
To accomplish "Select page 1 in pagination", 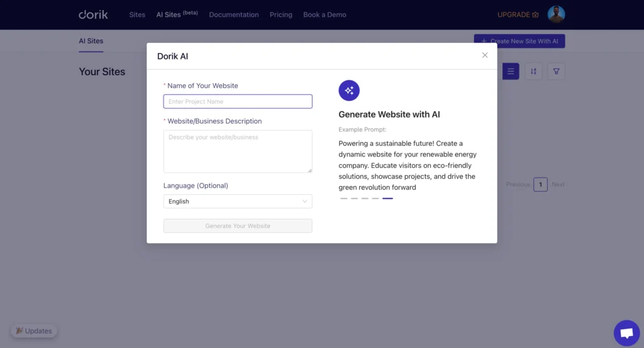I will 540,184.
